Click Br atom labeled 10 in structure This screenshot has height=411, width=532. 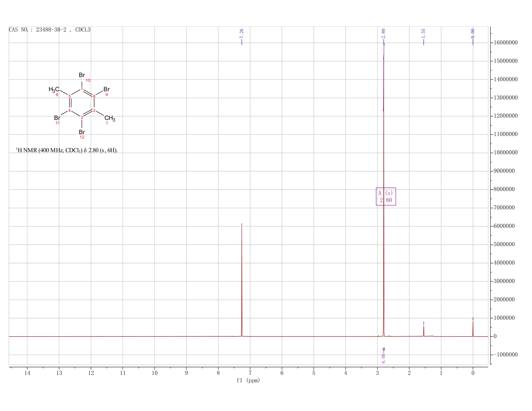point(82,75)
